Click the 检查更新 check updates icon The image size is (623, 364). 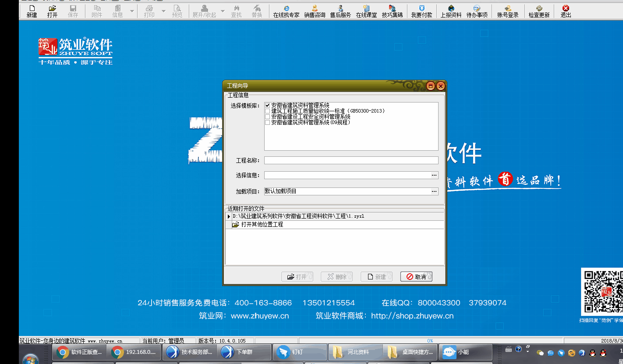tap(539, 11)
